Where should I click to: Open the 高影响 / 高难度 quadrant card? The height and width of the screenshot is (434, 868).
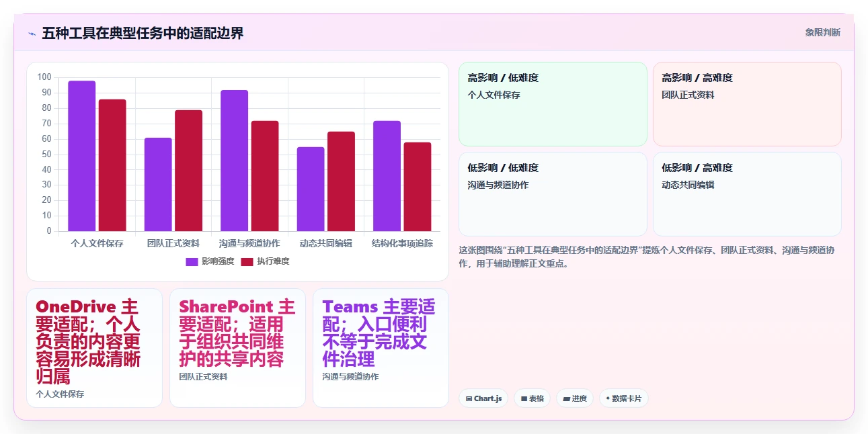(747, 104)
